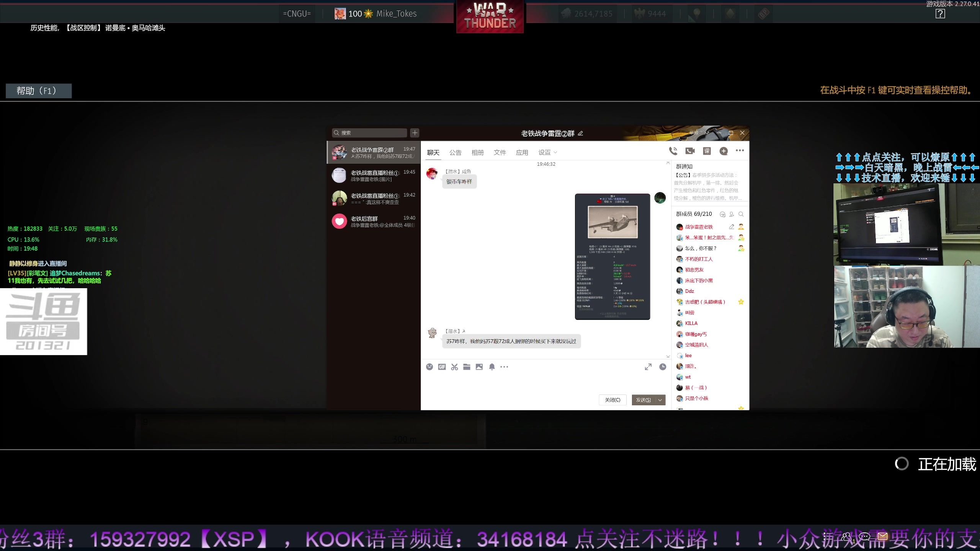
Task: Open the send file folder icon
Action: point(467,367)
